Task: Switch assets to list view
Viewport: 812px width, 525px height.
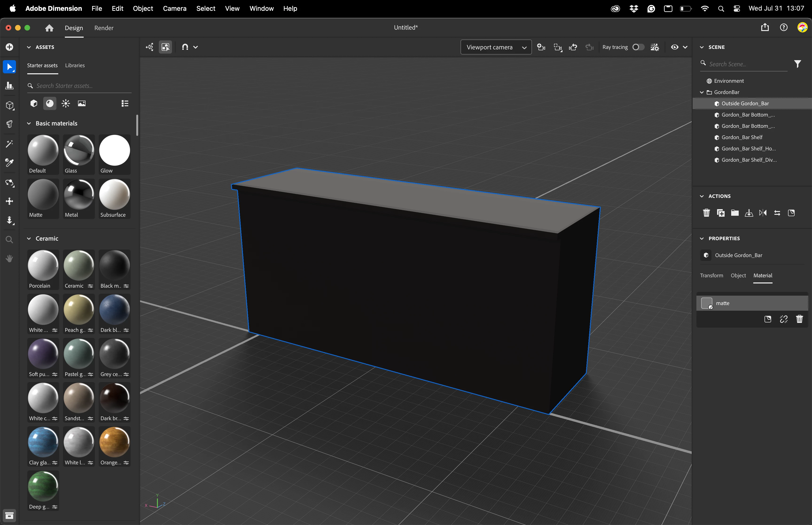Action: click(x=125, y=103)
